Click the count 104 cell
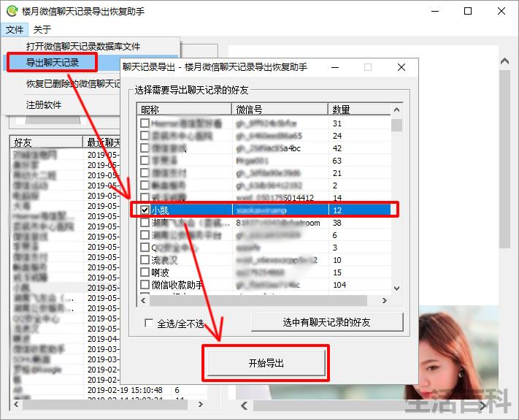The image size is (519, 420). pos(339,285)
